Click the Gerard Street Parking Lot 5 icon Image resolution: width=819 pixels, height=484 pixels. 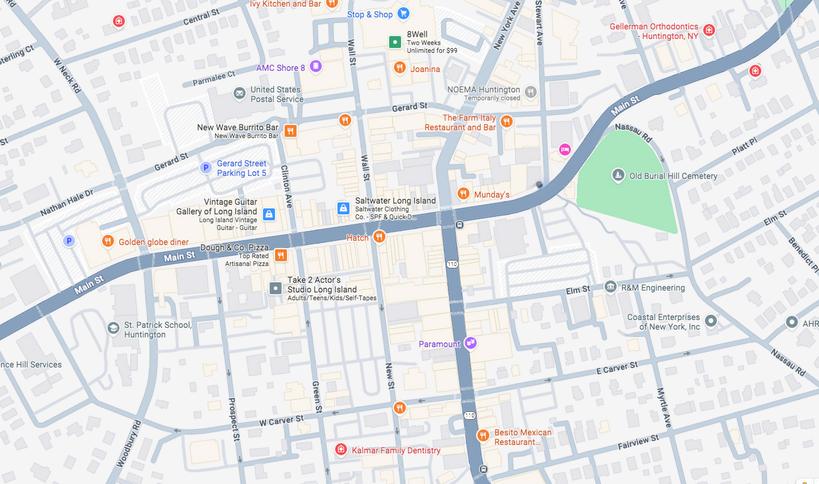point(206,168)
